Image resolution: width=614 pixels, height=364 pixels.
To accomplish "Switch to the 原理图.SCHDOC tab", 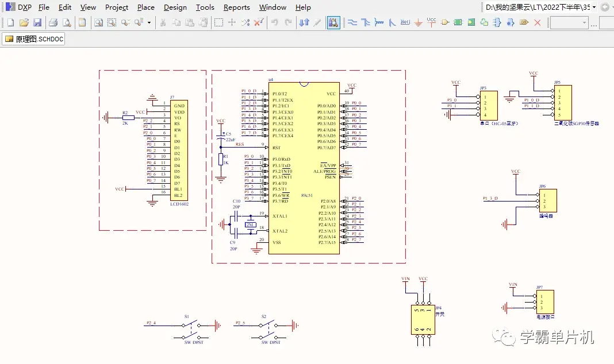I will [x=33, y=39].
